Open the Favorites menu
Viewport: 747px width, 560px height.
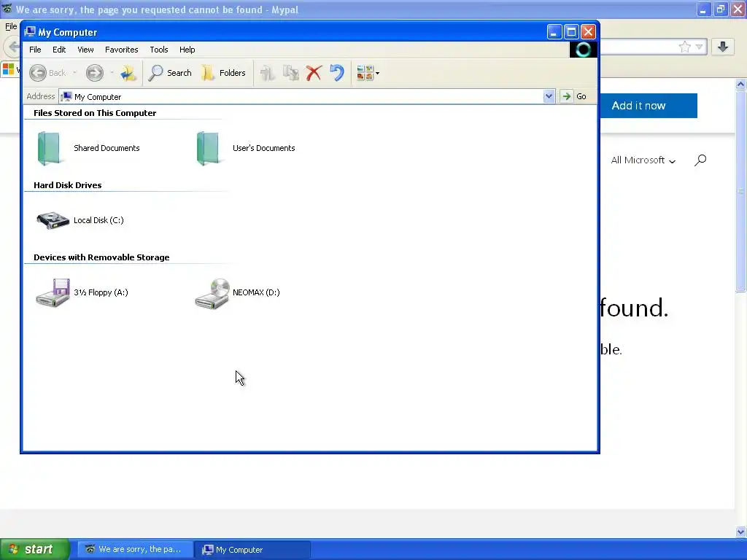[122, 50]
